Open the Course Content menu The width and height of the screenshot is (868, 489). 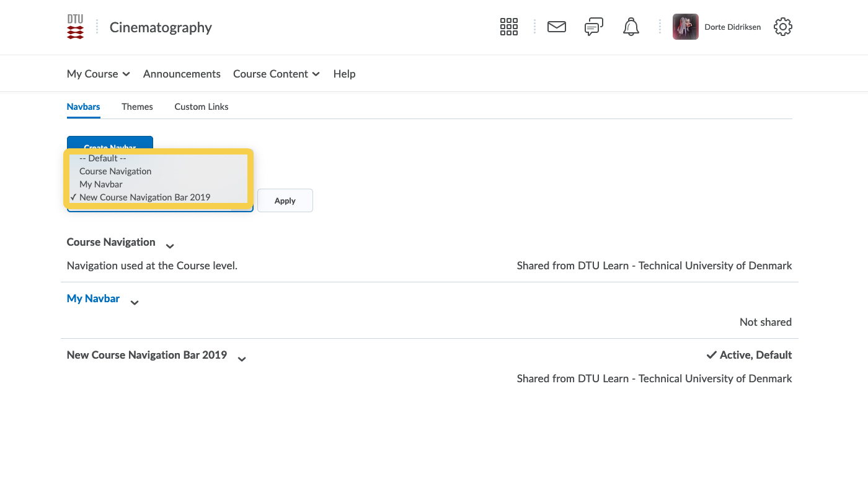pyautogui.click(x=276, y=74)
